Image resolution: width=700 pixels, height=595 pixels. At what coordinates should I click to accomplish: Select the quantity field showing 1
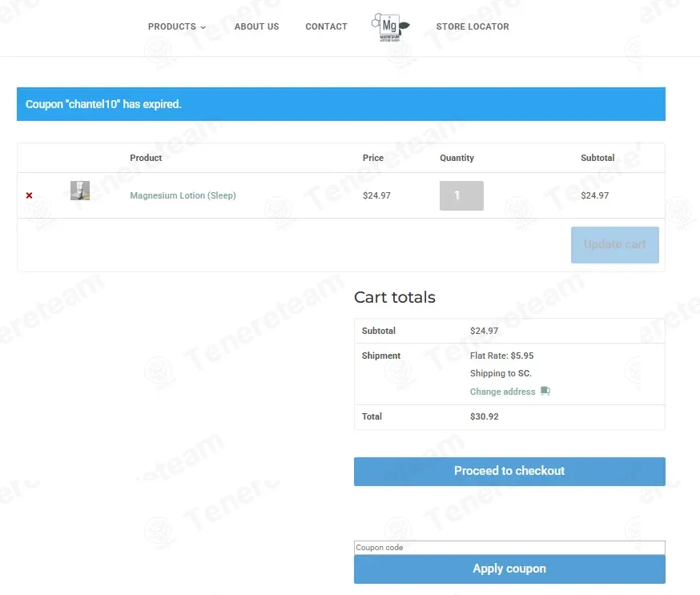(461, 195)
